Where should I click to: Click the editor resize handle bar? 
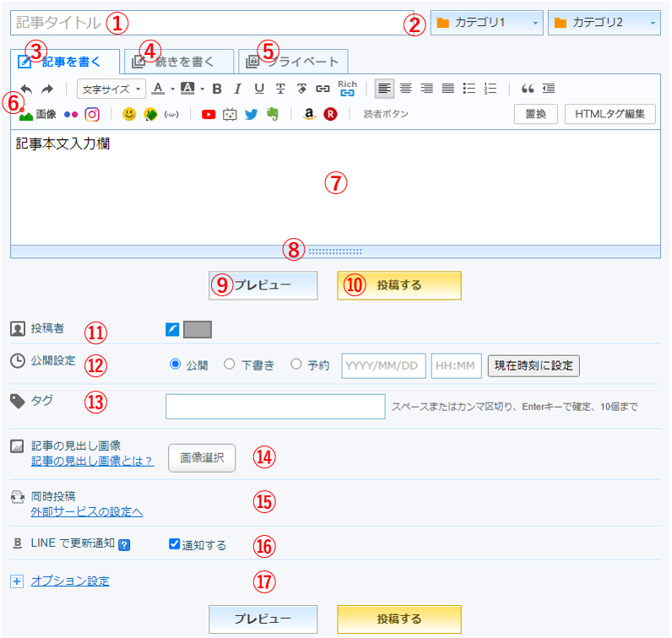point(335,251)
